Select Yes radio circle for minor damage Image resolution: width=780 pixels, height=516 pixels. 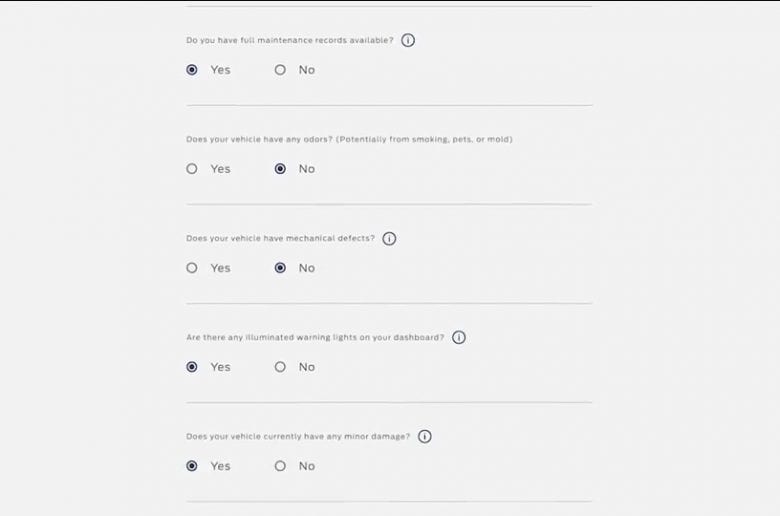click(x=192, y=466)
